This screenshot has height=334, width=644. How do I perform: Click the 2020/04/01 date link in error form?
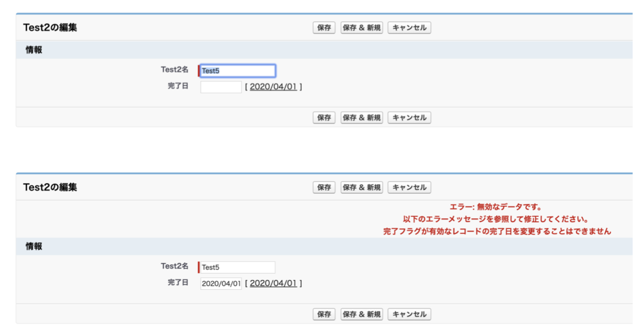[273, 283]
